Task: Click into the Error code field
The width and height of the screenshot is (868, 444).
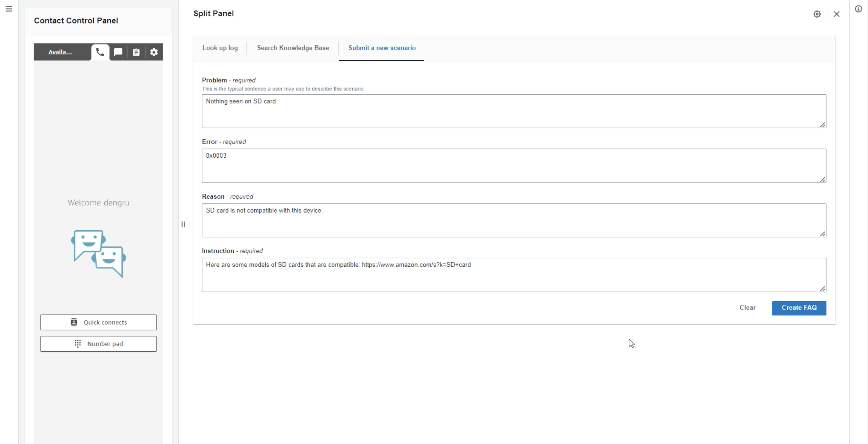Action: tap(514, 166)
